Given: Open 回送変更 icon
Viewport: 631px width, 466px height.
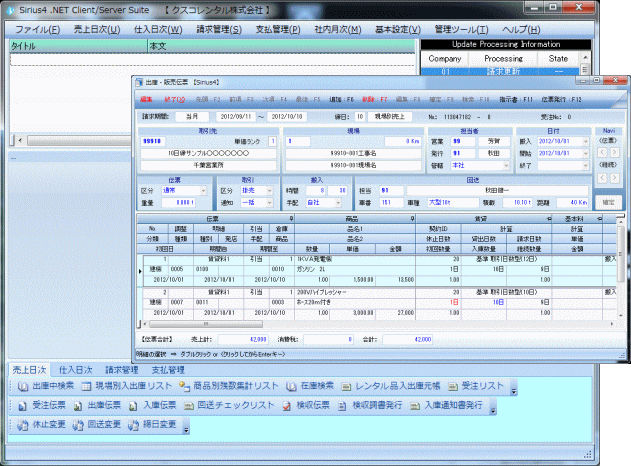Looking at the screenshot, I should click(78, 425).
